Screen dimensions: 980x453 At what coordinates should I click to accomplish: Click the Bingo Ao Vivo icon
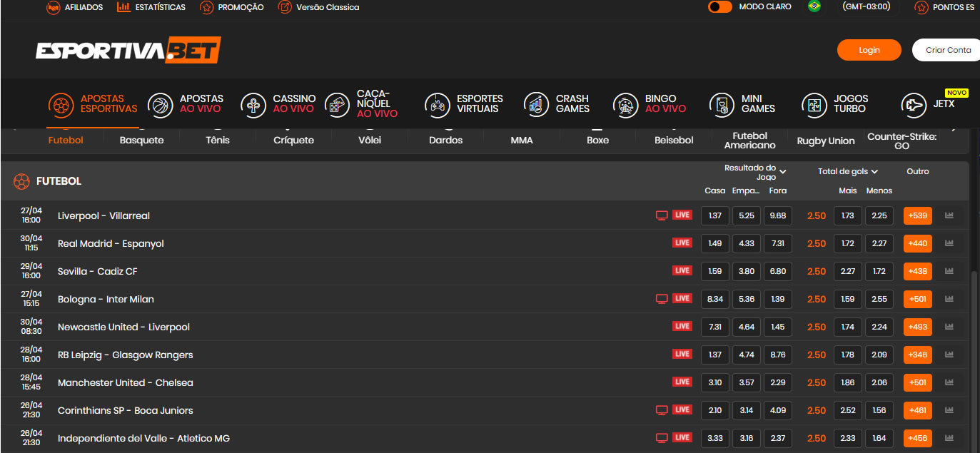625,105
